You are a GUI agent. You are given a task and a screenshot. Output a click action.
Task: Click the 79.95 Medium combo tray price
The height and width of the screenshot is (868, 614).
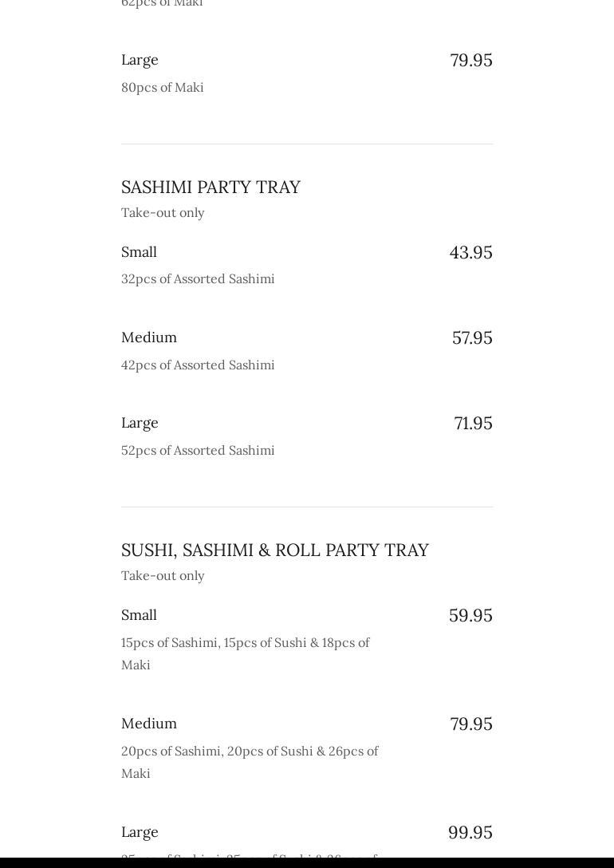tap(470, 724)
